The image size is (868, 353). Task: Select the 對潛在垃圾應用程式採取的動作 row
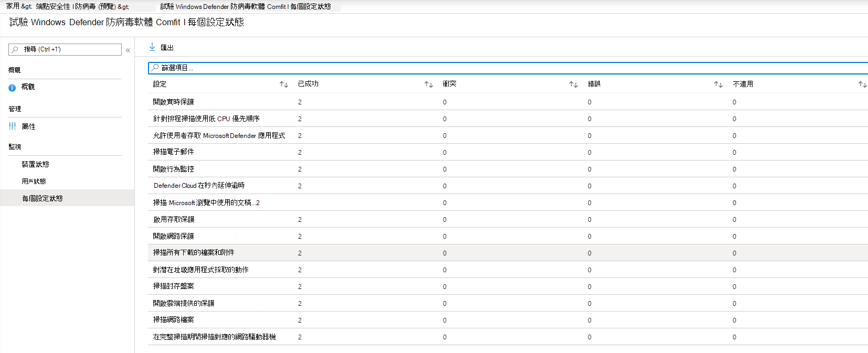point(508,270)
